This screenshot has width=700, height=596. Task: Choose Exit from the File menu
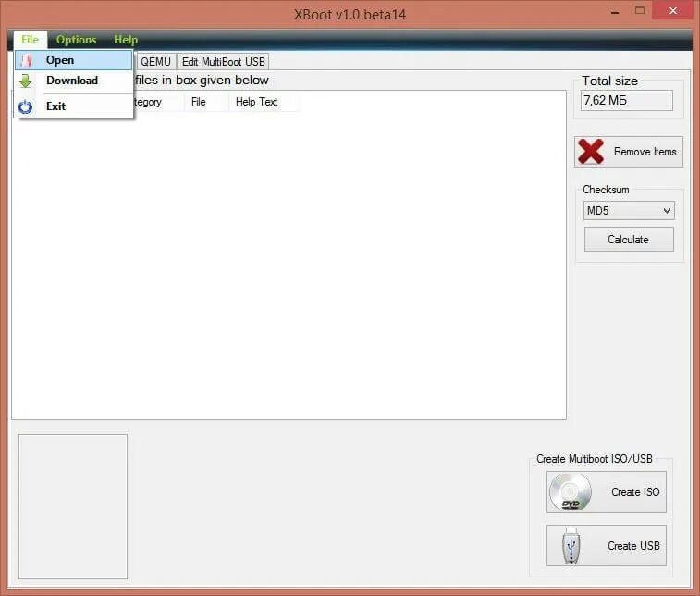[x=74, y=106]
